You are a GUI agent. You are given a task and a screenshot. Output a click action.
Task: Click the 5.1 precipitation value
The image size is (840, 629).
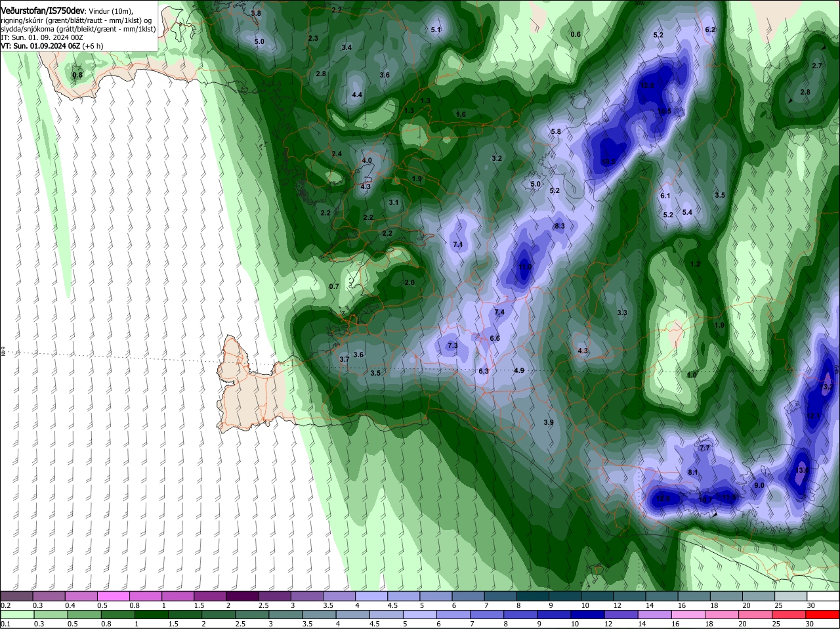pyautogui.click(x=436, y=30)
